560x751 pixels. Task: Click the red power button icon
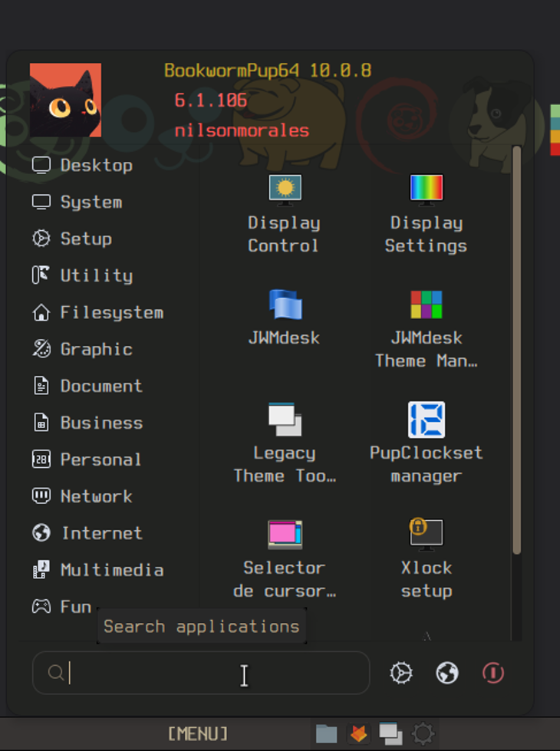(493, 673)
